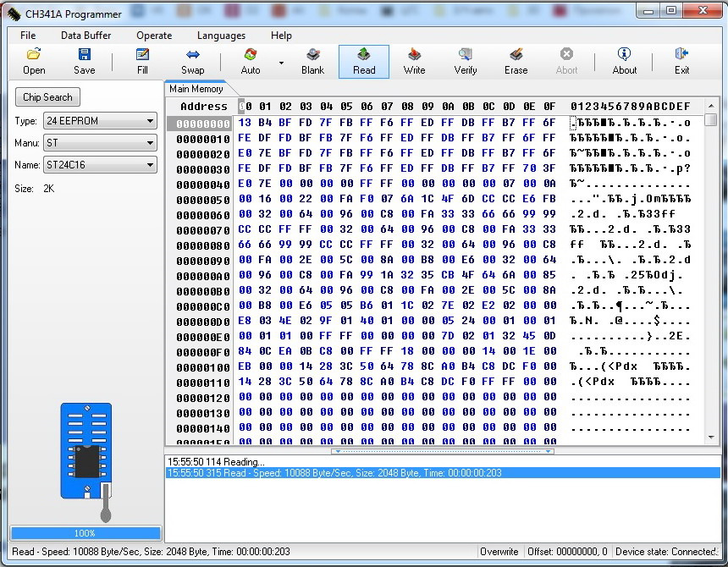
Task: Select the Main Memory tab
Action: tap(196, 89)
